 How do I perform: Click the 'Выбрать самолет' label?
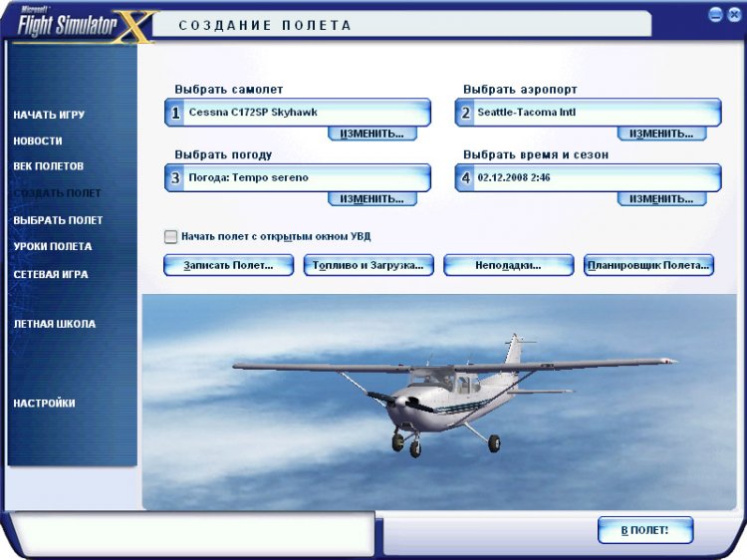tap(229, 90)
